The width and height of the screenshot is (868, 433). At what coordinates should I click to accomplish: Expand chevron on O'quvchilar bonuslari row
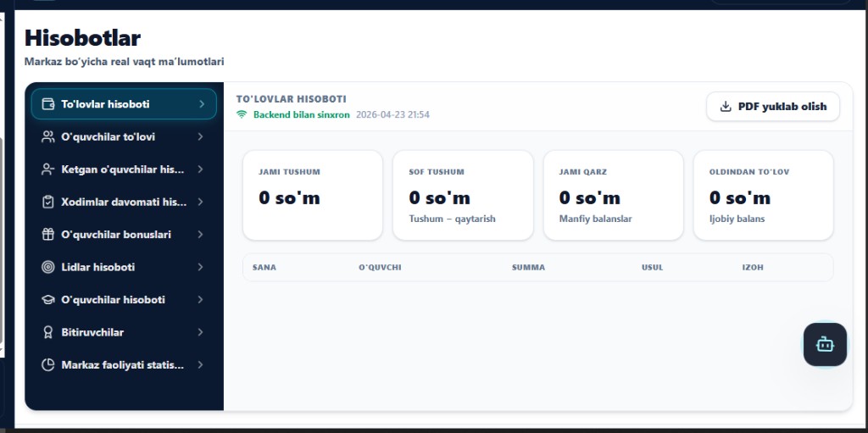pos(200,234)
